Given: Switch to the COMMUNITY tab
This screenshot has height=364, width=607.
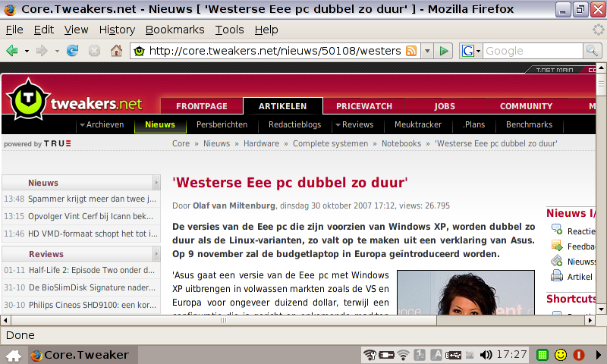Looking at the screenshot, I should coord(526,106).
